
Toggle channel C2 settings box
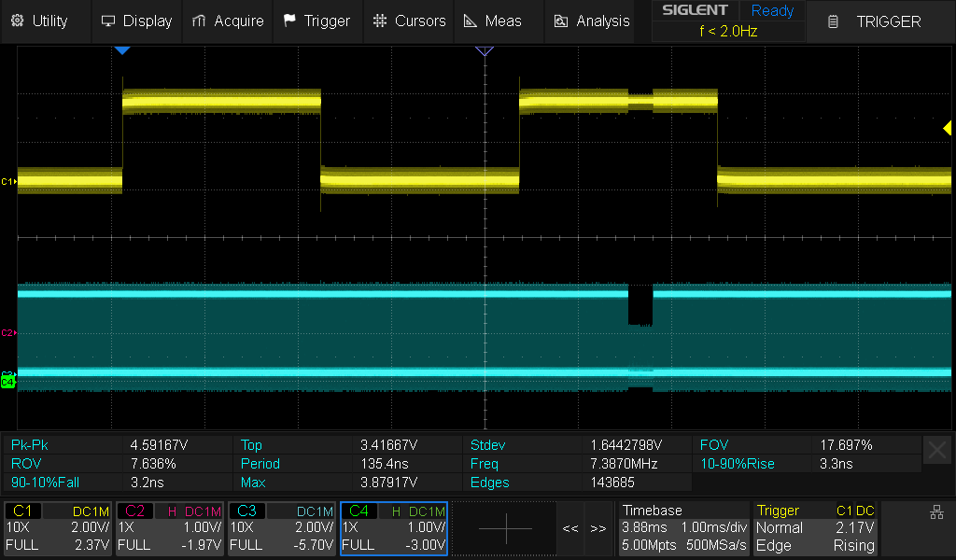pyautogui.click(x=170, y=528)
